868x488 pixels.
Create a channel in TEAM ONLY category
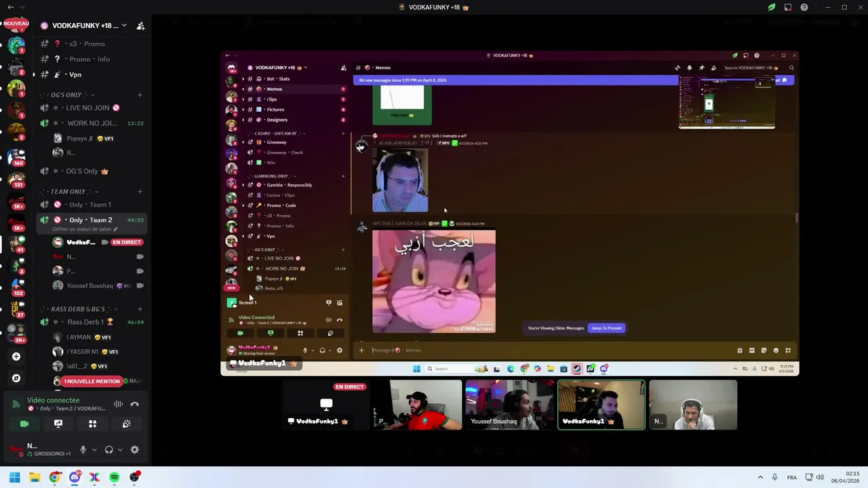[x=140, y=192]
